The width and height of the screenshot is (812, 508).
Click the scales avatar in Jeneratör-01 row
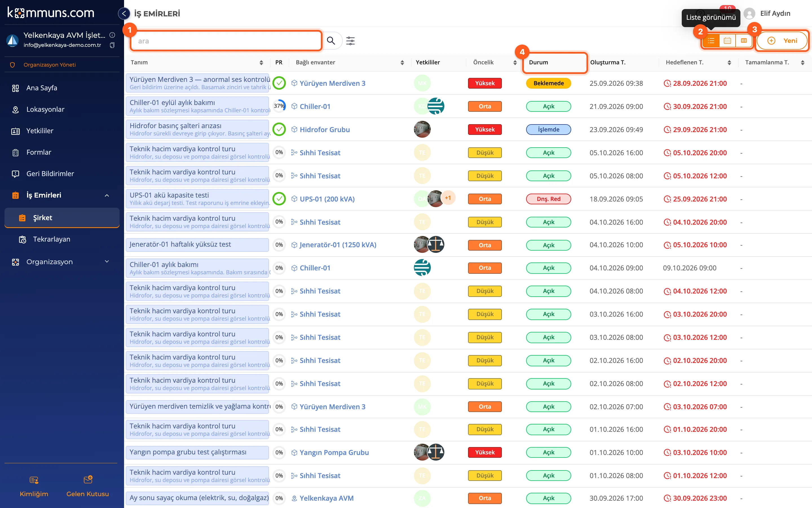[x=436, y=245]
